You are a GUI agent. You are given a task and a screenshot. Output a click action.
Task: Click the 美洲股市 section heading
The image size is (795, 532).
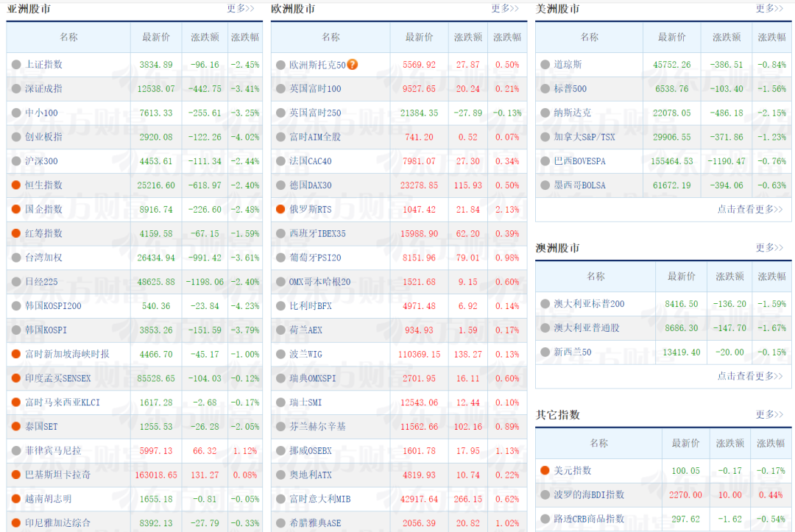(557, 9)
